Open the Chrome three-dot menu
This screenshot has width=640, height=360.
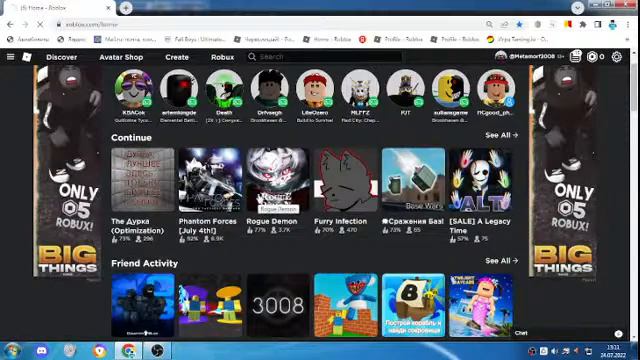coord(628,24)
